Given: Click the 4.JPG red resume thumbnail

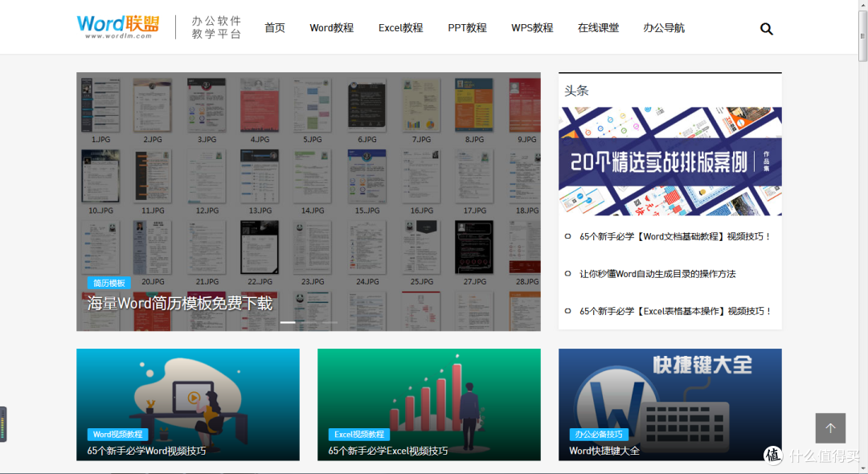Looking at the screenshot, I should tap(260, 105).
